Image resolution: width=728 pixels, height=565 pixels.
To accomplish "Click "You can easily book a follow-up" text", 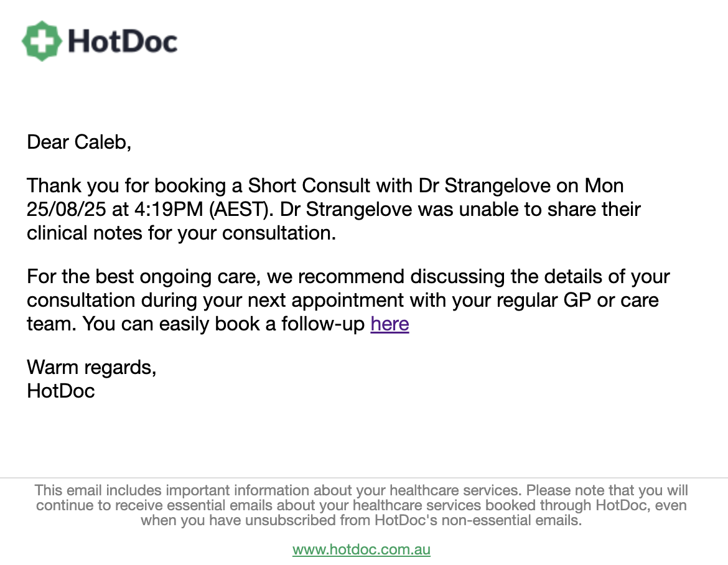I will [224, 324].
